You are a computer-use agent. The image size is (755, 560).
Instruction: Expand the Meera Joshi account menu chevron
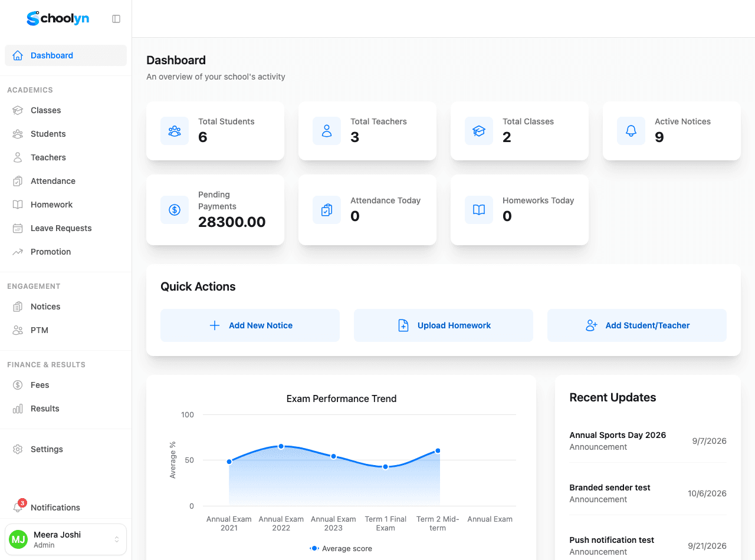click(x=117, y=539)
